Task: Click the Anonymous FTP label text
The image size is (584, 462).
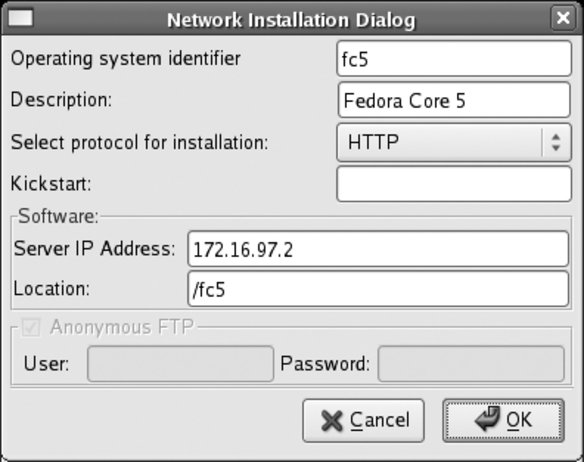Action: point(122,327)
